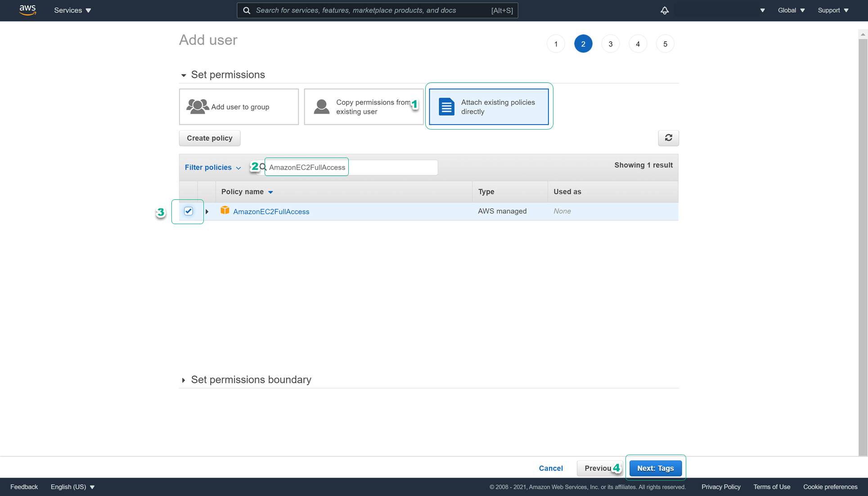
Task: Jump to wizard step 4
Action: [638, 44]
